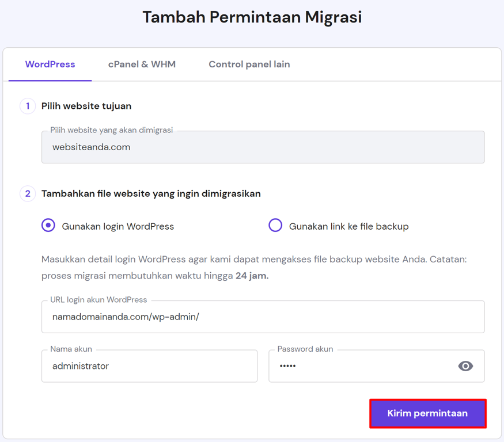Focus the URL login akun WordPress field

[263, 317]
